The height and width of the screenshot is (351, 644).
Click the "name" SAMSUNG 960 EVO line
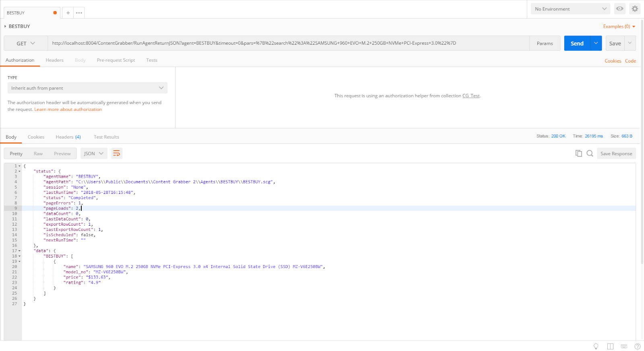(194, 267)
